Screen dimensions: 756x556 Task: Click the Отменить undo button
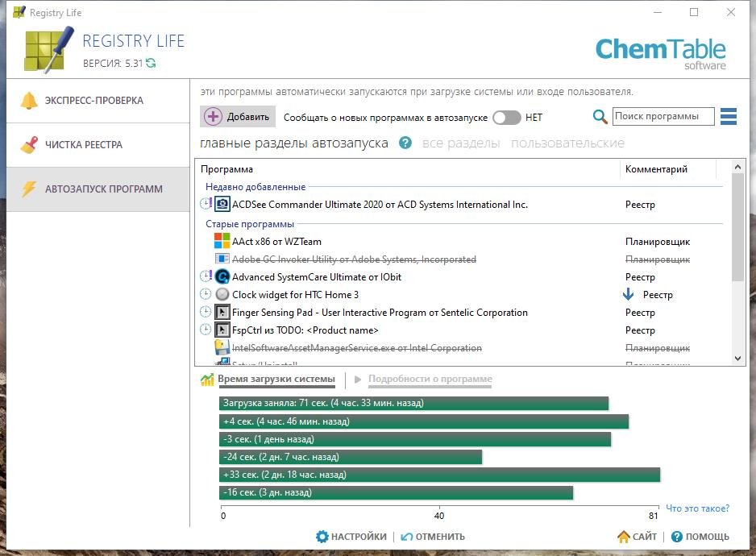(433, 537)
